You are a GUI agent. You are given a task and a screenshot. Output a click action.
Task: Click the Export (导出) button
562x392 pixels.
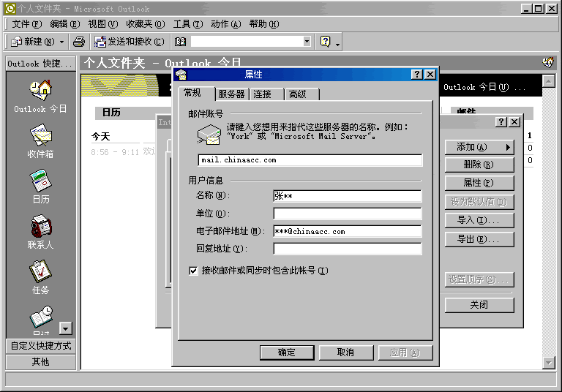(x=479, y=239)
